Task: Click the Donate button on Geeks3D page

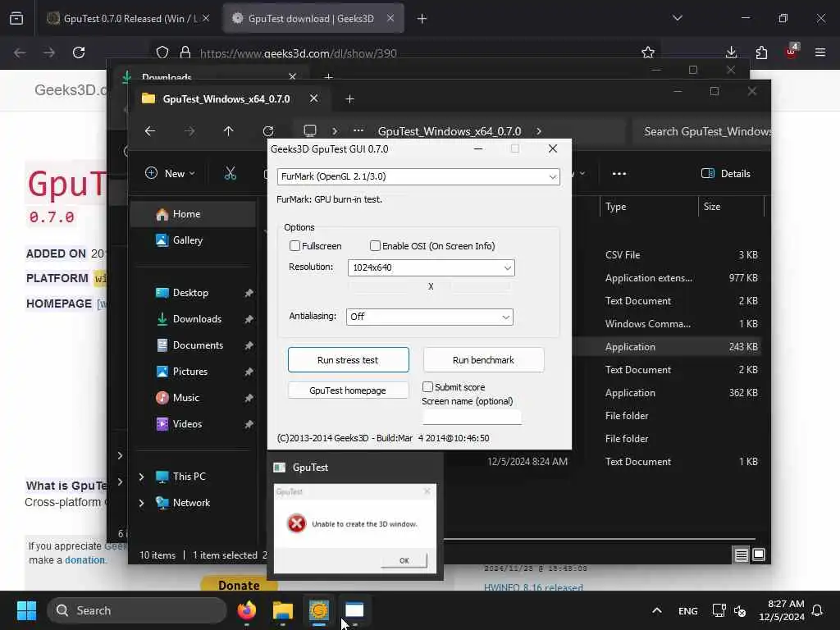Action: [x=239, y=584]
